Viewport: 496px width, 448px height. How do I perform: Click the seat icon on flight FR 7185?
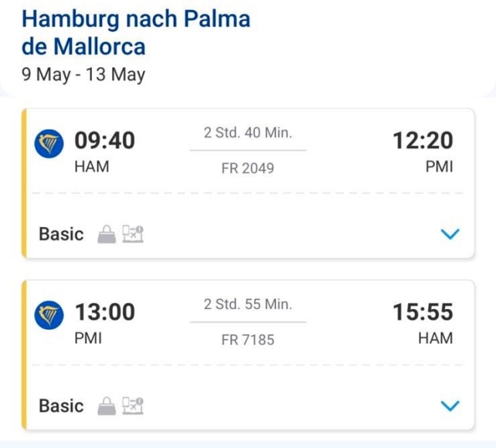click(x=134, y=406)
